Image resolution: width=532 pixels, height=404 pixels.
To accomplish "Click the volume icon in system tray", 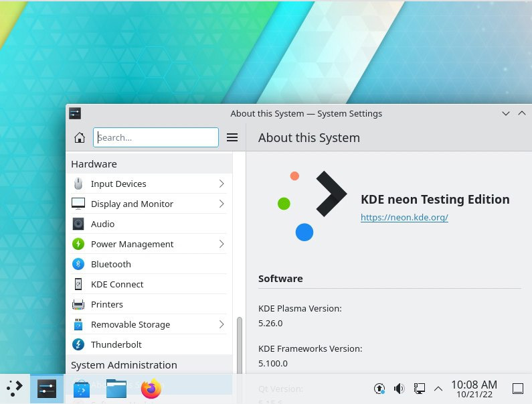I will pos(400,389).
